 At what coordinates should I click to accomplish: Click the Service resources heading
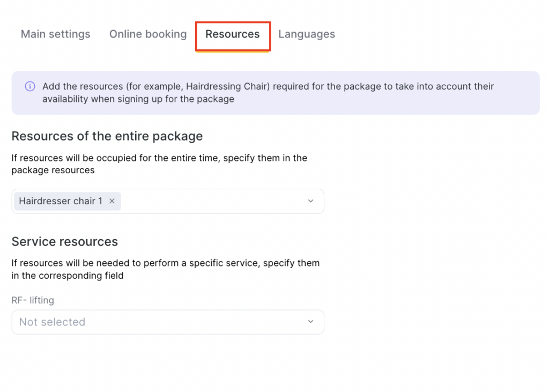pyautogui.click(x=64, y=242)
